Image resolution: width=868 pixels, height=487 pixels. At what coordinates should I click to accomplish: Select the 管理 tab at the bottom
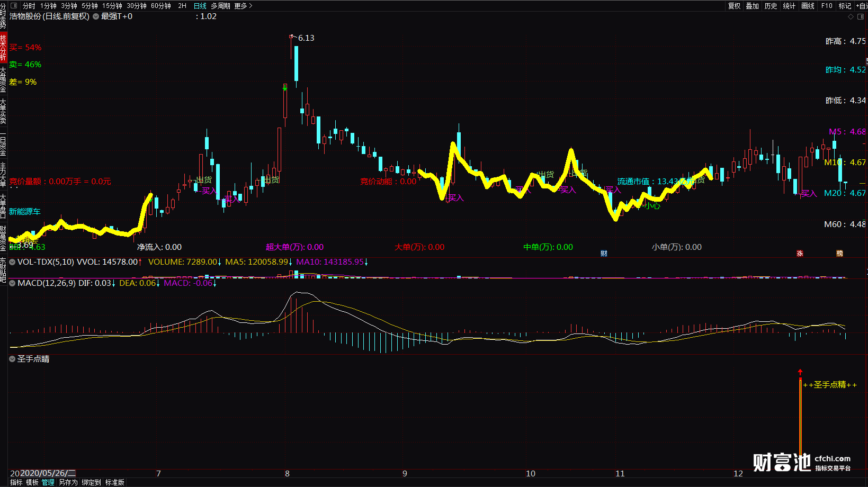[x=48, y=482]
